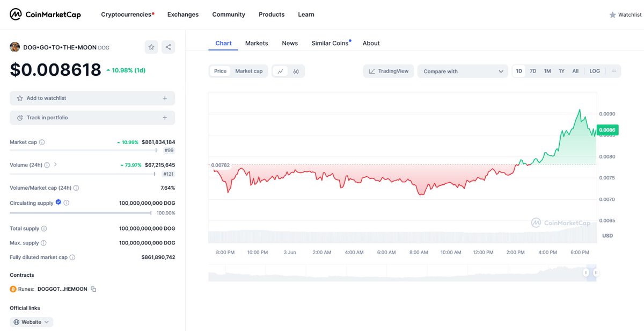Copy the Runes contract address

[x=93, y=289]
